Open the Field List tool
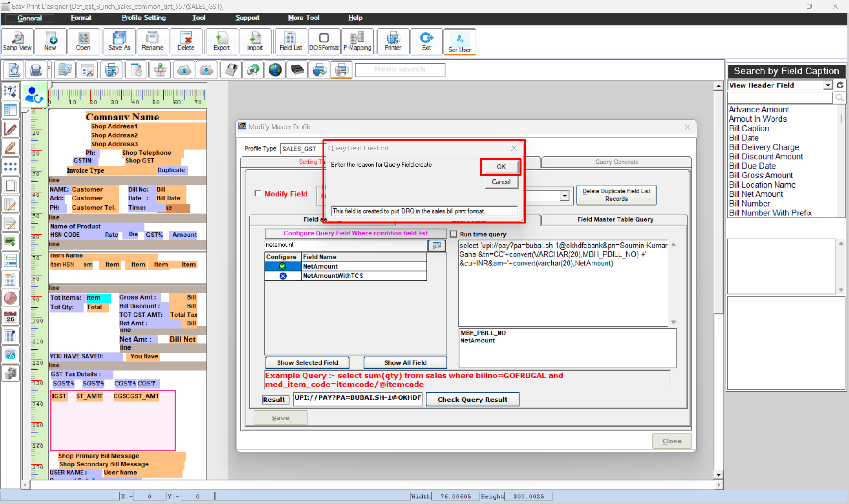This screenshot has width=849, height=504. [290, 42]
